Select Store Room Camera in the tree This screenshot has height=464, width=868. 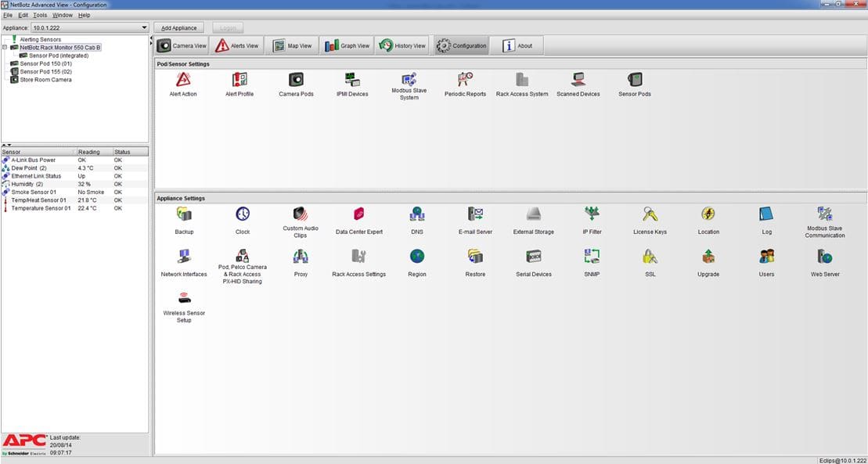point(45,80)
